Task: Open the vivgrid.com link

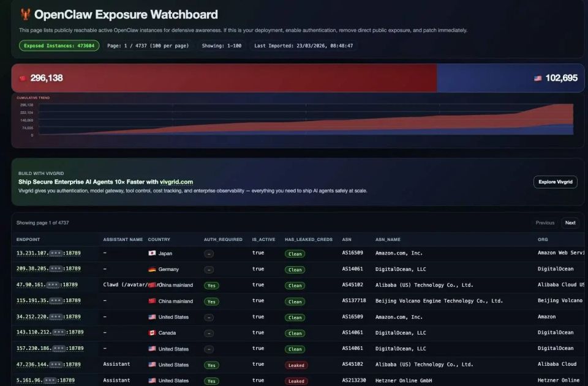Action: (x=176, y=182)
